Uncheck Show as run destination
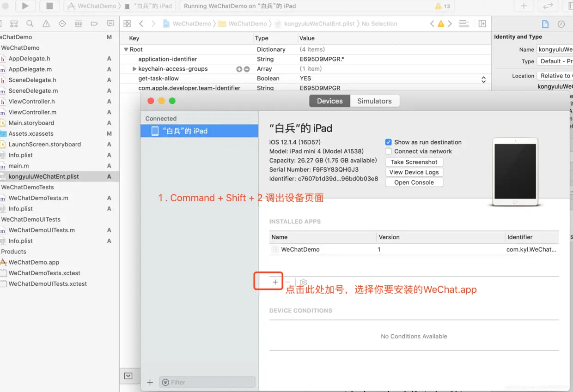This screenshot has width=573, height=392. (x=388, y=142)
